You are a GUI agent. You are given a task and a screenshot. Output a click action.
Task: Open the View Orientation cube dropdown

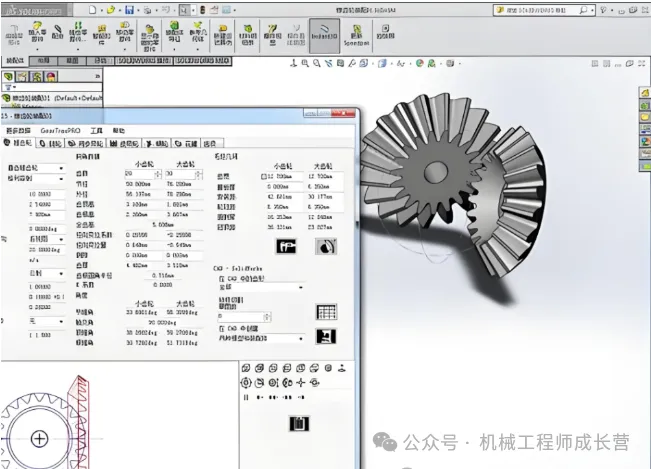364,64
